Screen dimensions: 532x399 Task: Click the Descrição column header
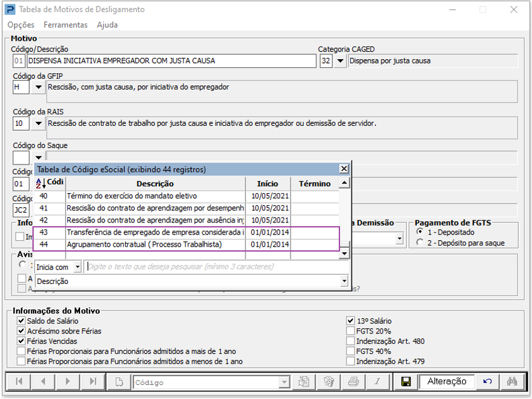pos(155,184)
